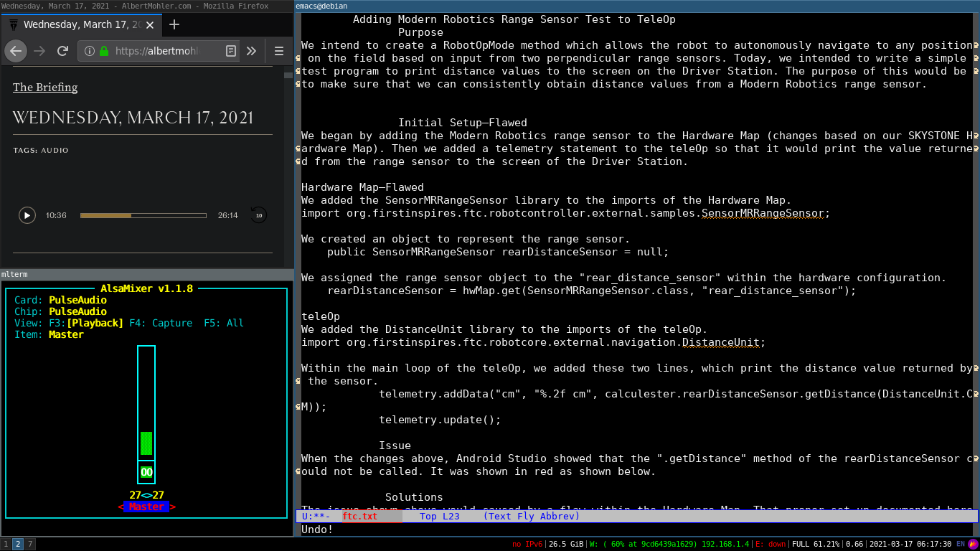Rewind audio ten seconds
The width and height of the screenshot is (980, 551).
tap(258, 215)
